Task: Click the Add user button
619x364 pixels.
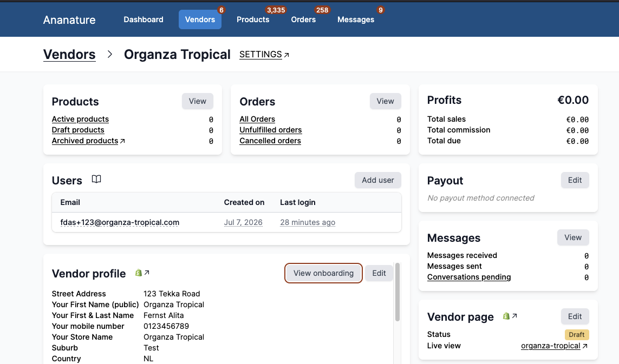Action: 378,180
